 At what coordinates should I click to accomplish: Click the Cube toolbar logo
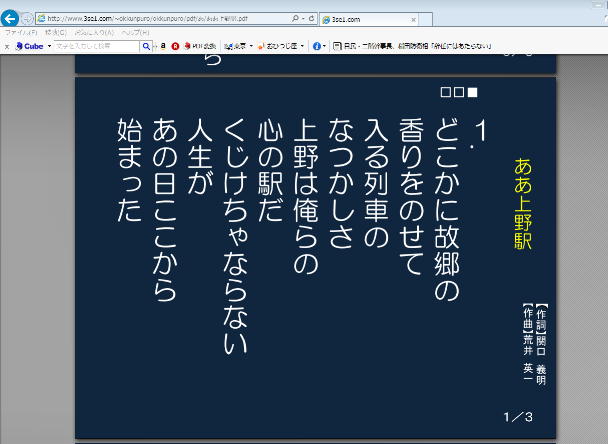29,46
